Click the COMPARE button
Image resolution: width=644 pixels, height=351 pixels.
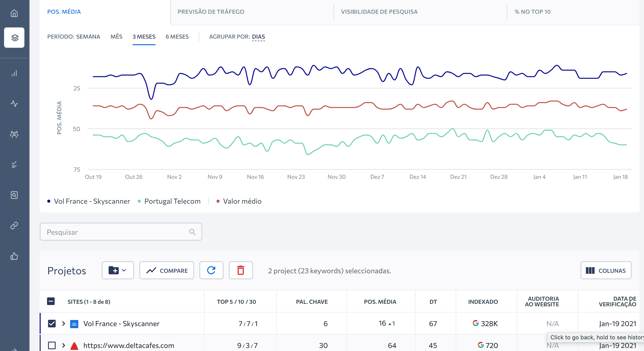click(167, 270)
